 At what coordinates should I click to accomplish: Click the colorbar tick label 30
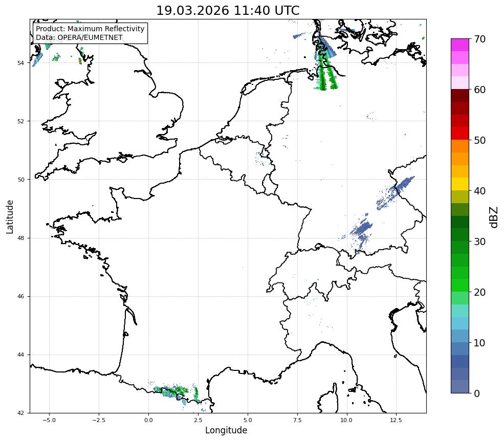coord(479,241)
